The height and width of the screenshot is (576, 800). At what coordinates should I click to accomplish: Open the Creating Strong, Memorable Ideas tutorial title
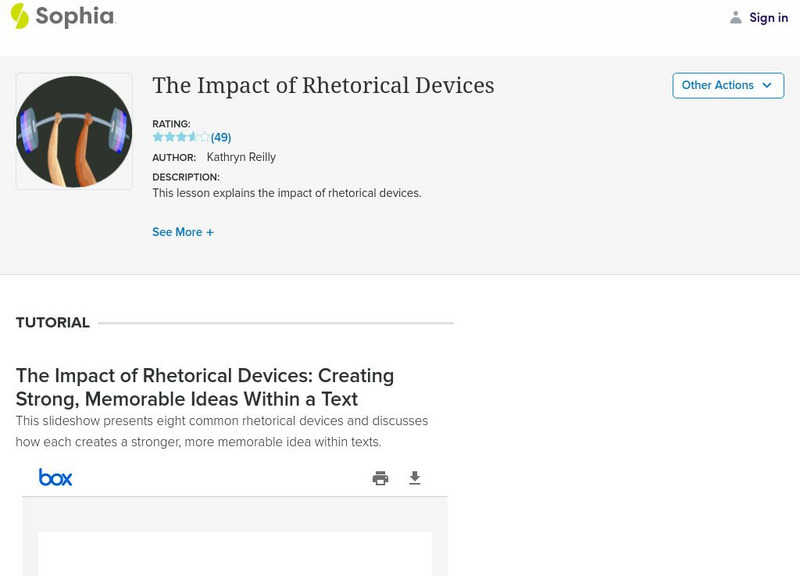click(205, 387)
